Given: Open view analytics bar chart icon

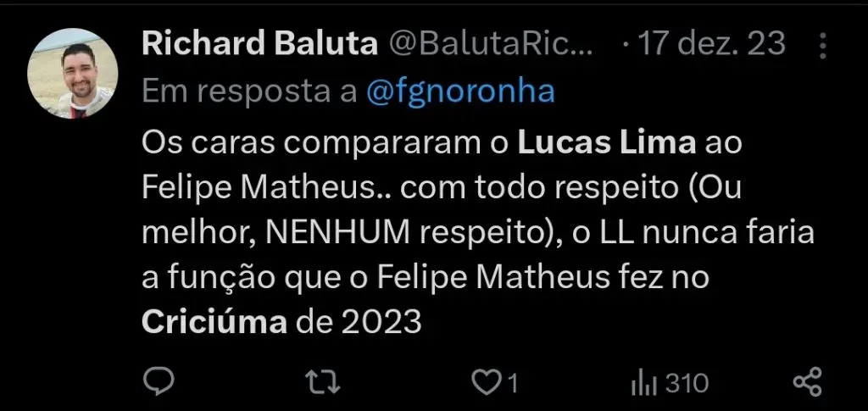Looking at the screenshot, I should (643, 383).
